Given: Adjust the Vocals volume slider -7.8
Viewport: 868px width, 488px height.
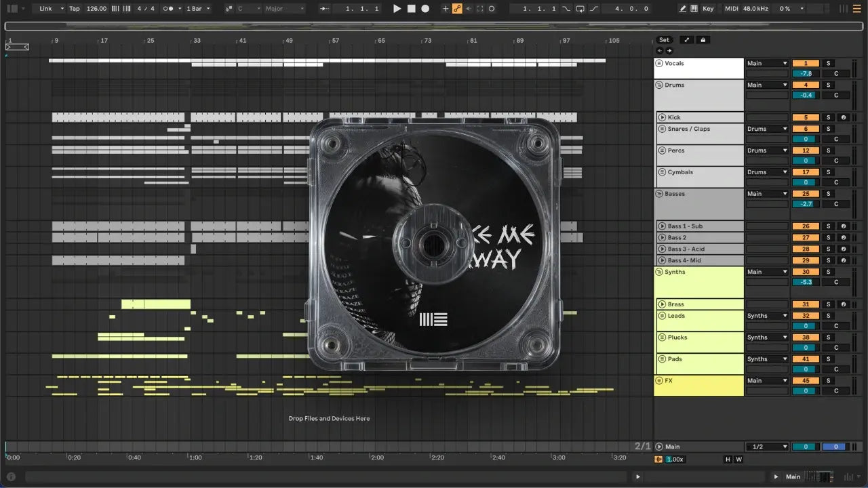Looking at the screenshot, I should 806,73.
